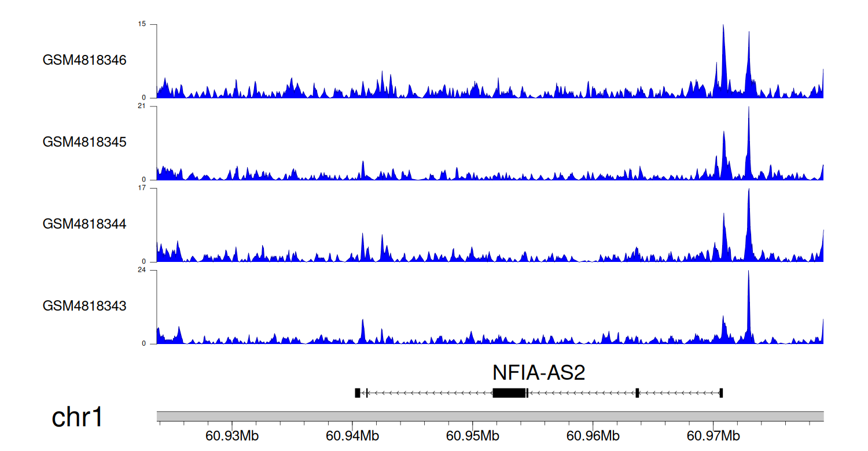
Task: Select the chr1 chromosome label
Action: [x=78, y=417]
